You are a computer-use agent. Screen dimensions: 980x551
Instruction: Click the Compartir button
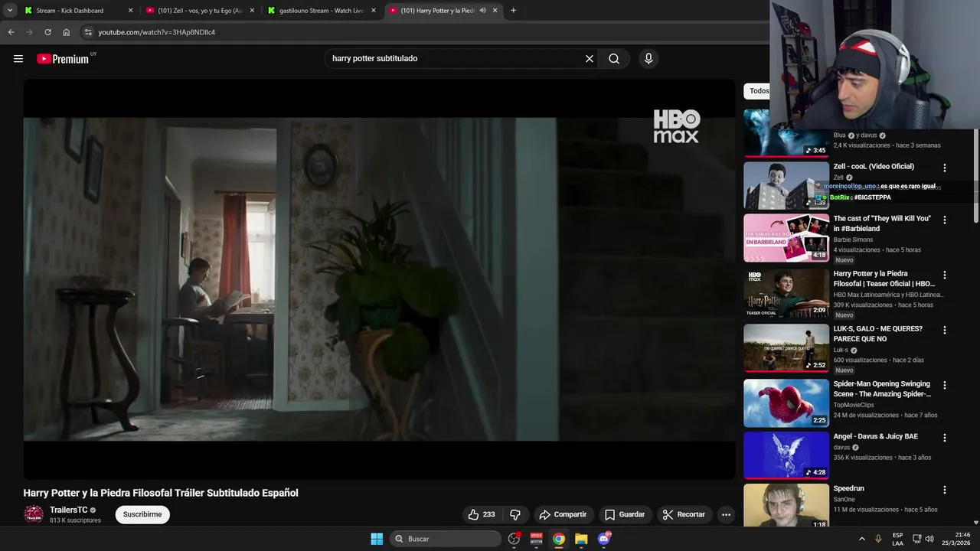coord(563,514)
